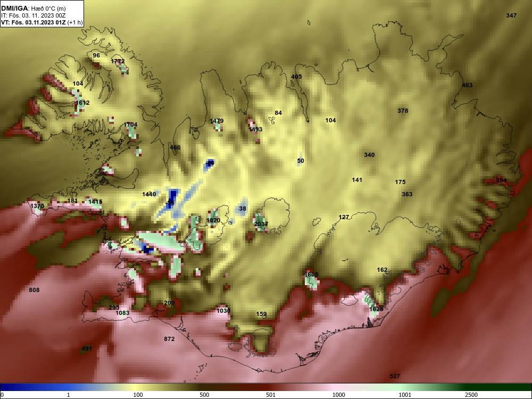The height and width of the screenshot is (399, 532).
Task: Click the "2500" legend tick label
Action: (x=471, y=395)
